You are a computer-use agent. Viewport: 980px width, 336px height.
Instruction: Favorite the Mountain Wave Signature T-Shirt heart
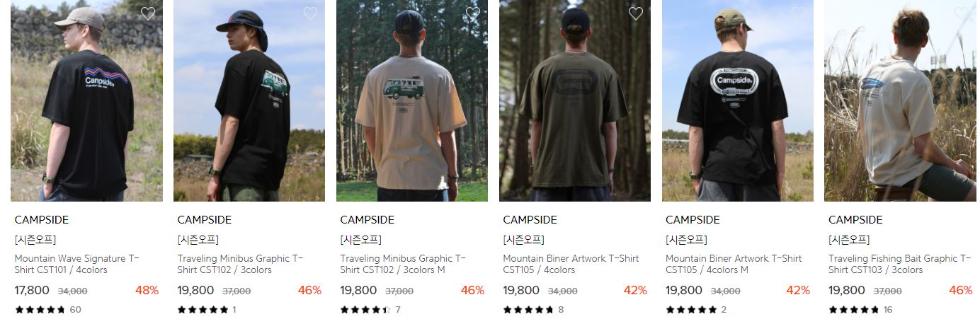click(x=148, y=13)
